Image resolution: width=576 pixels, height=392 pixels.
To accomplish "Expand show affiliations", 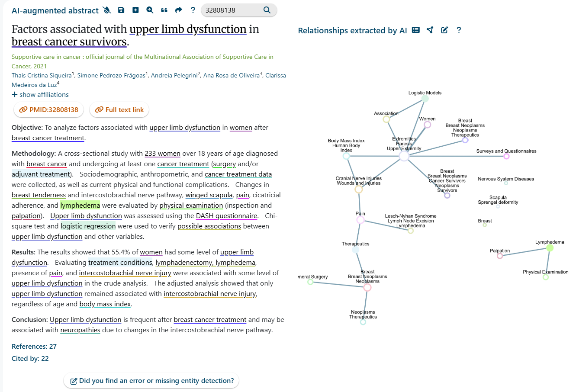I will (x=40, y=94).
